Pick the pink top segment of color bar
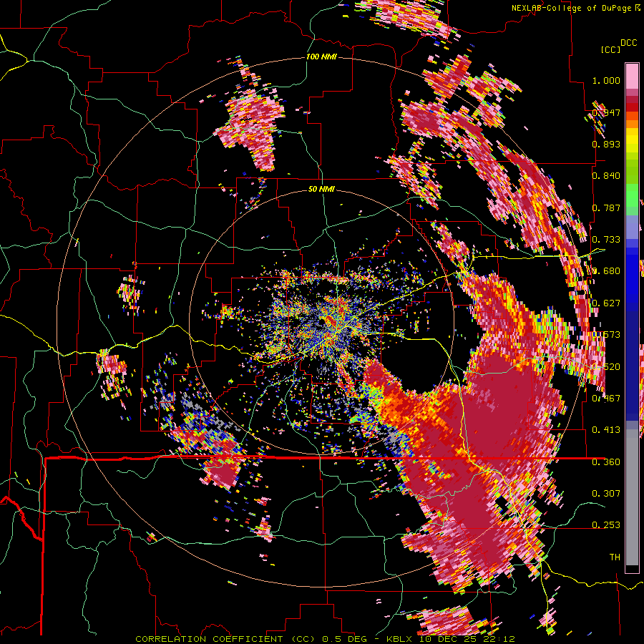This screenshot has width=644, height=644. (x=632, y=76)
